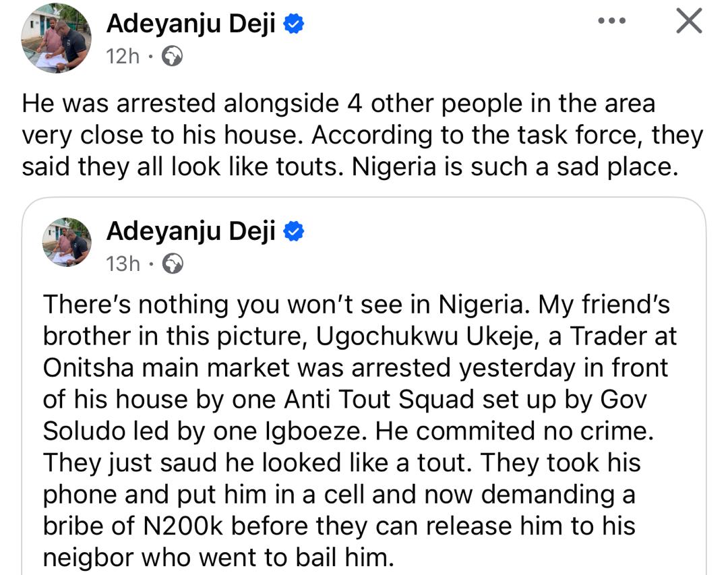Click the globe audience icon next to 13h

pos(173,264)
